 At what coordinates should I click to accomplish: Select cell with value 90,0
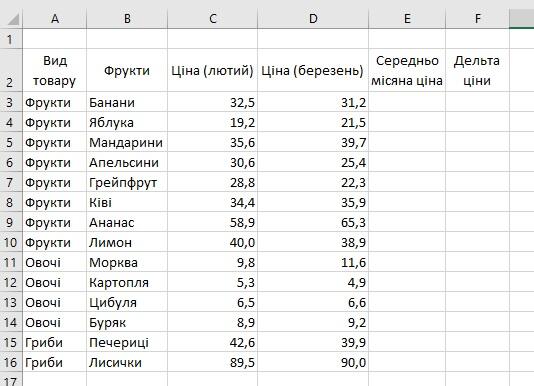[x=313, y=362]
